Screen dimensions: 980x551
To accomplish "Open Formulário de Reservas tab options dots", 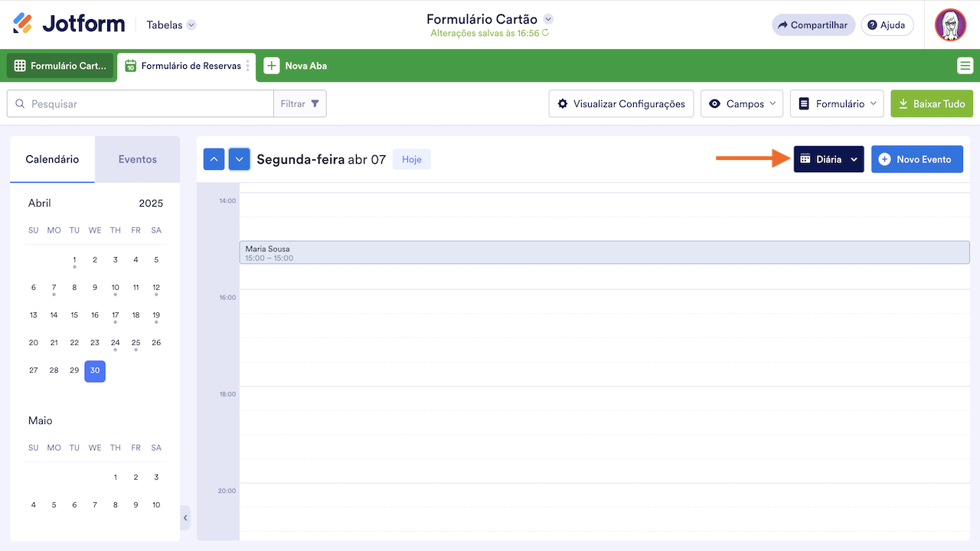I will tap(247, 66).
